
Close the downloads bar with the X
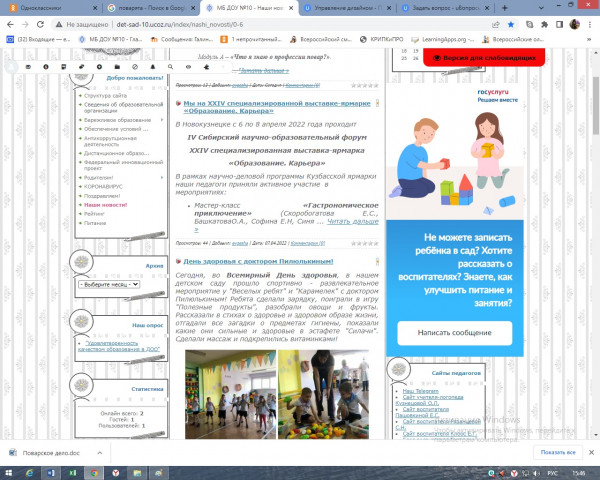(x=591, y=452)
